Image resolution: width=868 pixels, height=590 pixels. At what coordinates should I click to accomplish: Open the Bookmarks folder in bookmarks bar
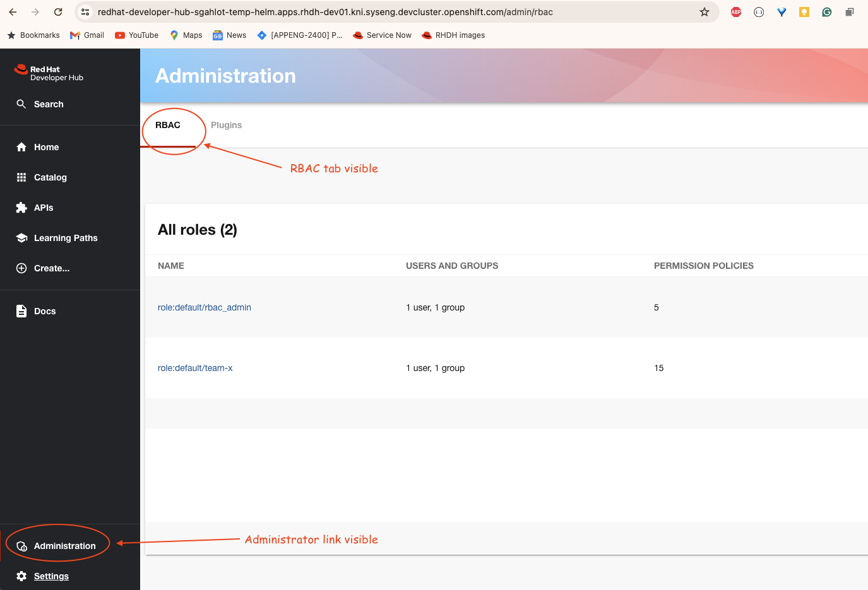(x=33, y=35)
